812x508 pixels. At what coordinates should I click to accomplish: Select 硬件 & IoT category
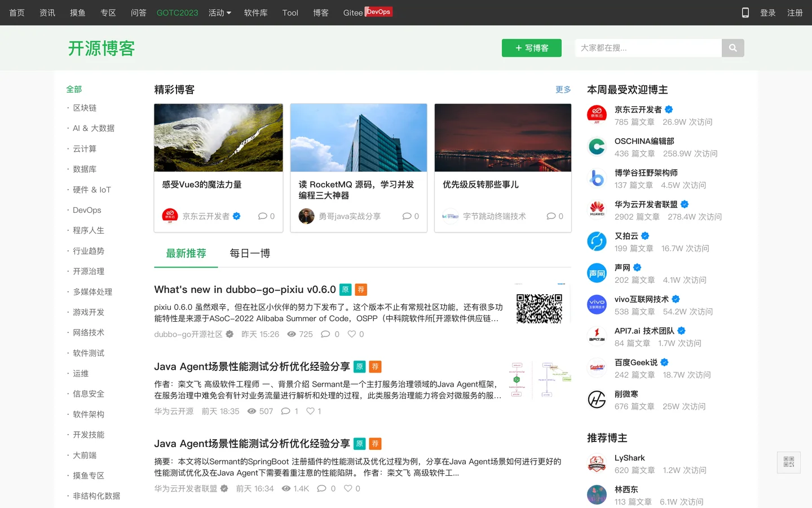point(92,190)
